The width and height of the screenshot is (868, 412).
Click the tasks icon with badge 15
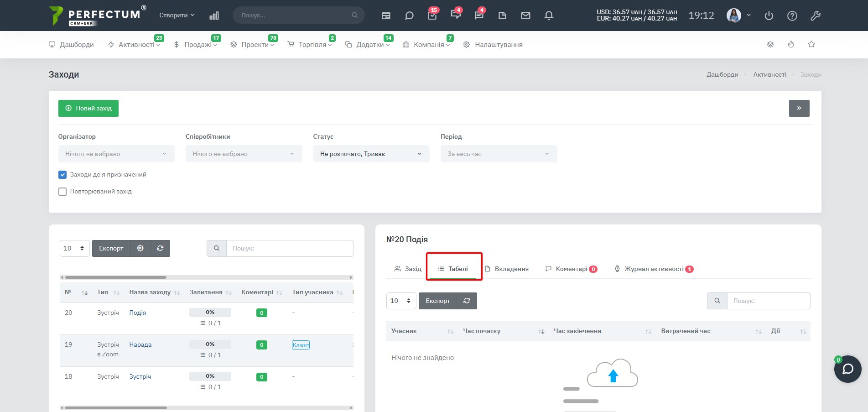[x=432, y=15]
